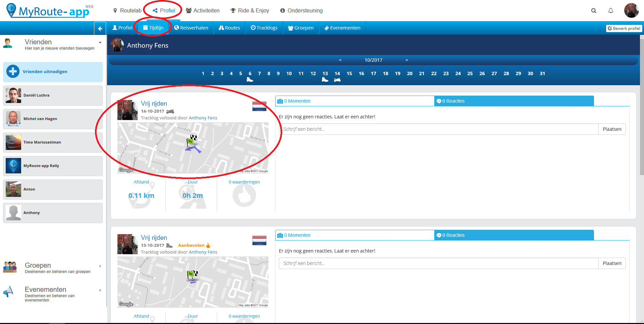This screenshot has height=324, width=644.
Task: Click the Vrienden person icon in the sidebar
Action: click(8, 43)
